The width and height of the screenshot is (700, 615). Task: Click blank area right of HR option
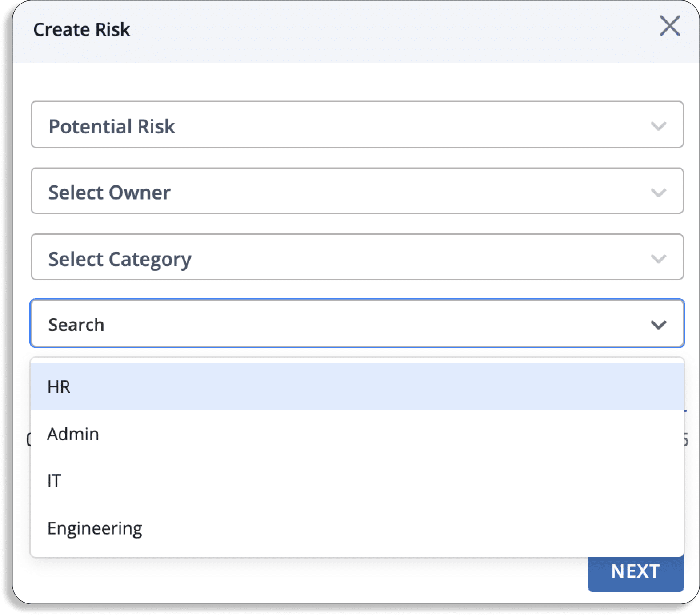(x=378, y=386)
